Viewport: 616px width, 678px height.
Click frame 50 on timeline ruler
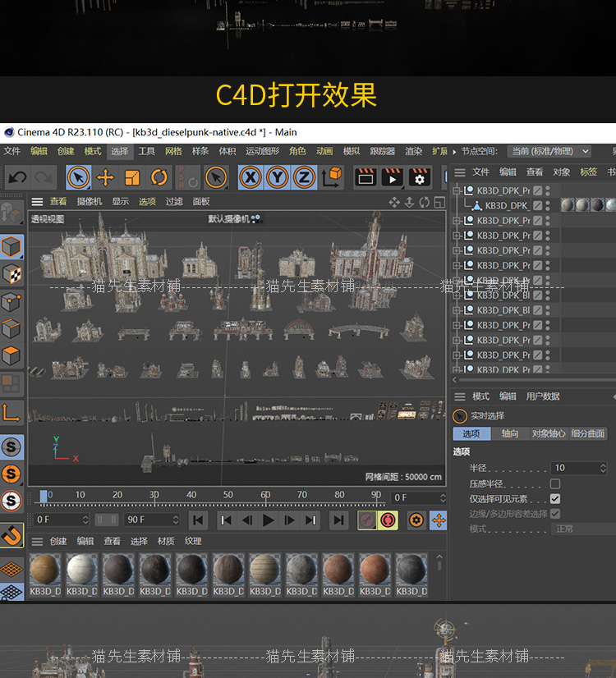[228, 495]
